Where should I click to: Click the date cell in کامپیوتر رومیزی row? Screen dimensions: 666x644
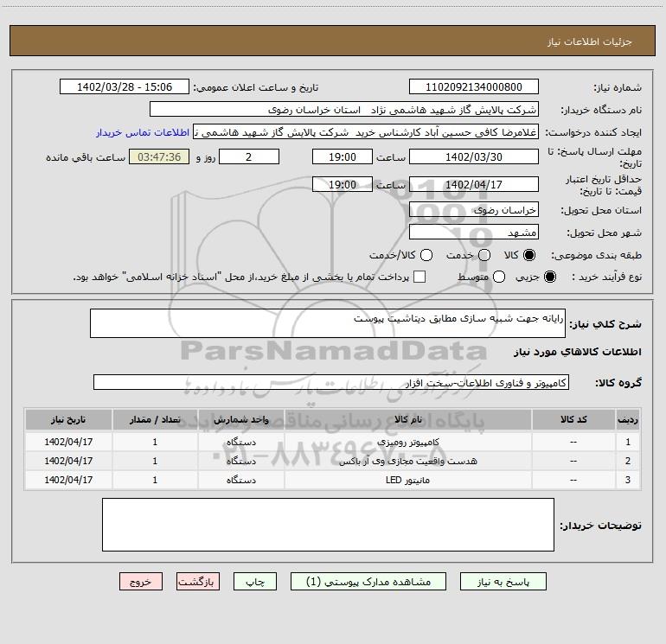pyautogui.click(x=68, y=442)
